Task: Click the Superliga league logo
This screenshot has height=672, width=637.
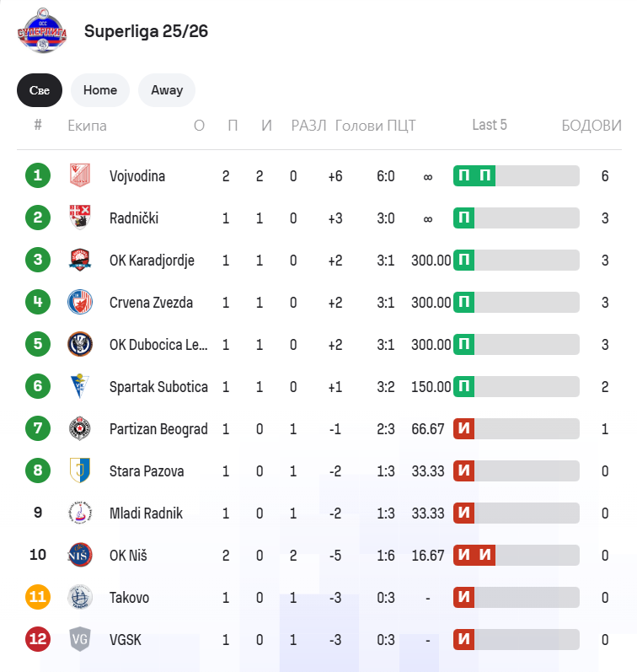Action: [42, 31]
